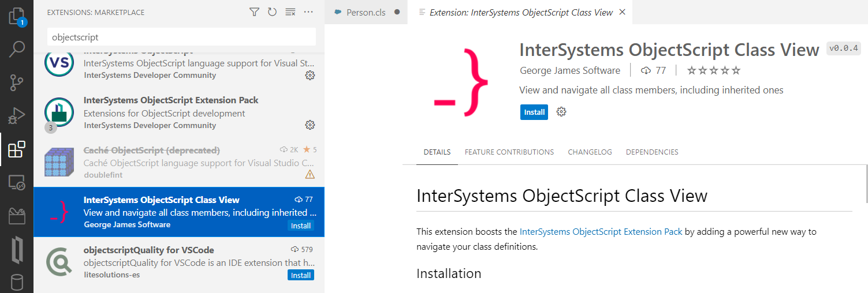Click the 579 download count
The width and height of the screenshot is (868, 293).
click(302, 250)
